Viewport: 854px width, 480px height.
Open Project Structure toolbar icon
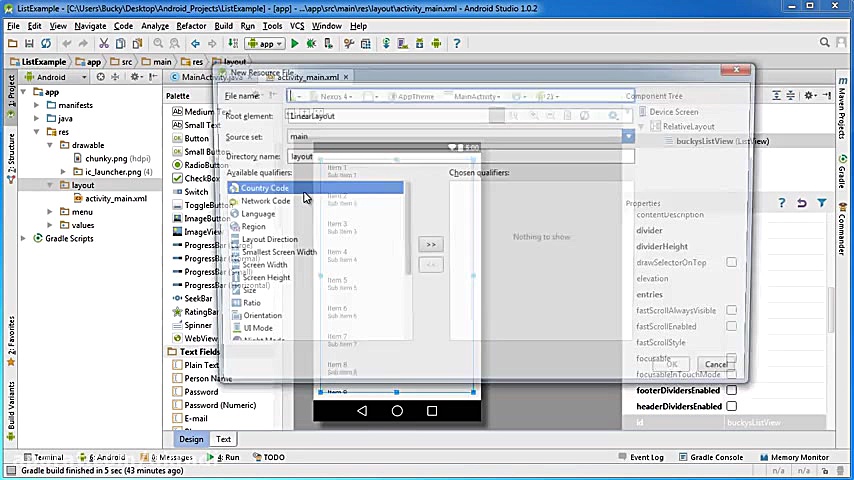coord(365,44)
